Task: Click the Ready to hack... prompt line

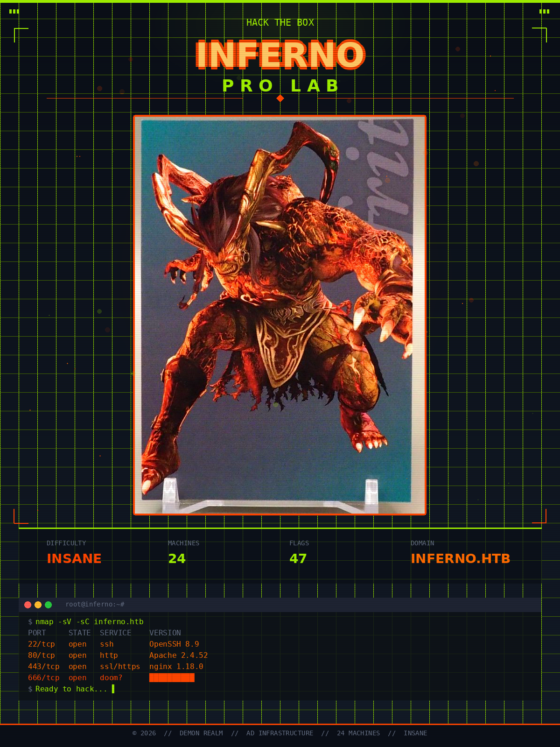Action: 71,689
